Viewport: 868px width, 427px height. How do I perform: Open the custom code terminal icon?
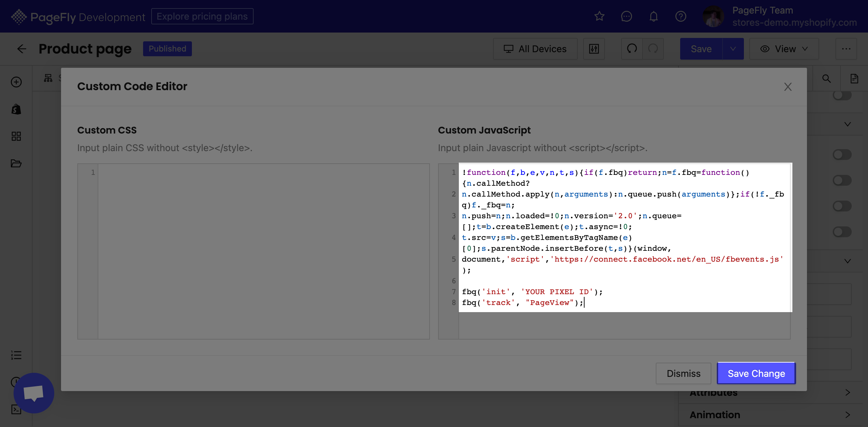click(x=16, y=409)
